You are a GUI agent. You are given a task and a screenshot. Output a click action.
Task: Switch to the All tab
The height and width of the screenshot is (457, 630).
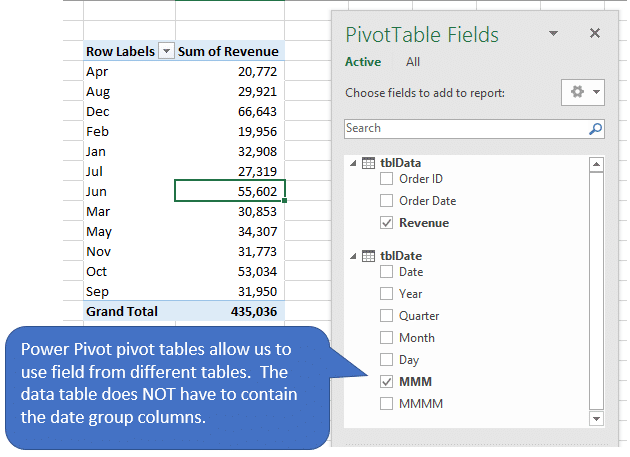pos(412,62)
